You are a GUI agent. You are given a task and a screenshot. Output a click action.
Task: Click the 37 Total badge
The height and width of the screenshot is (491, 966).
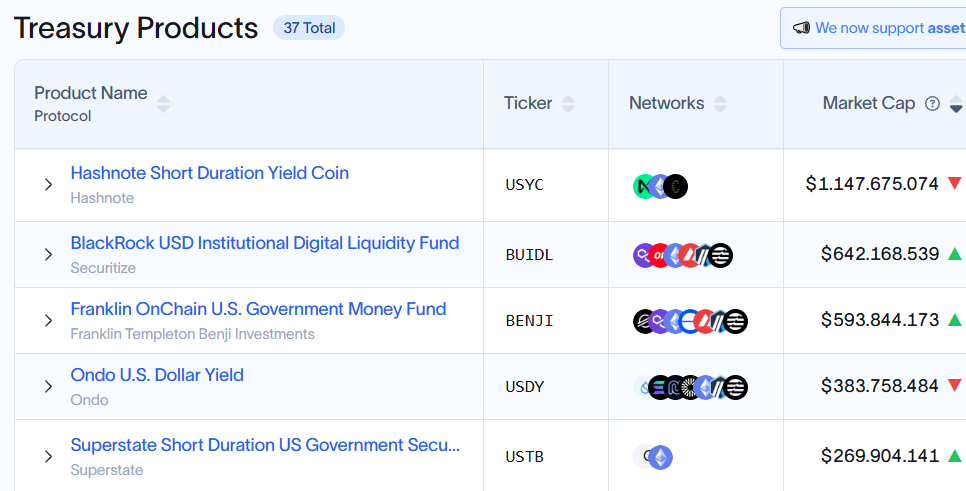[309, 28]
